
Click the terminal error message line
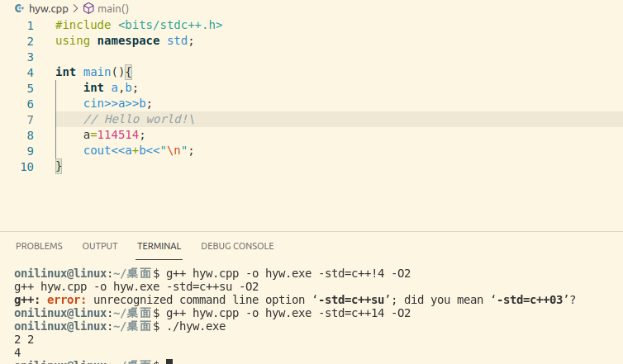pos(295,300)
